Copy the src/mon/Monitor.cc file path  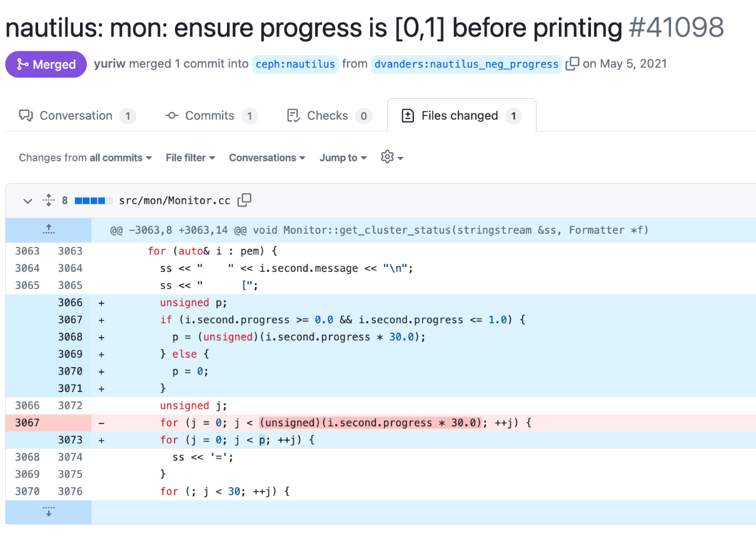tap(244, 200)
